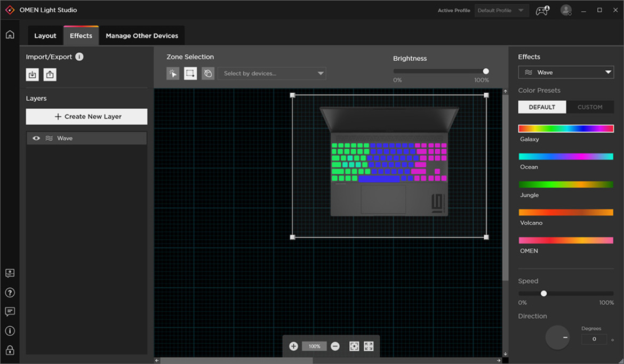
Task: Toggle visibility of the Wave layer
Action: [36, 139]
